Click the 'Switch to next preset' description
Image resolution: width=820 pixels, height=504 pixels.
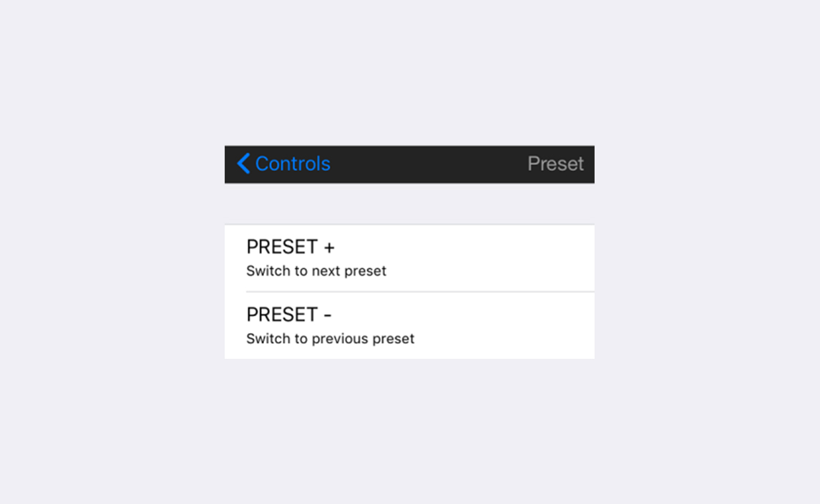[316, 271]
